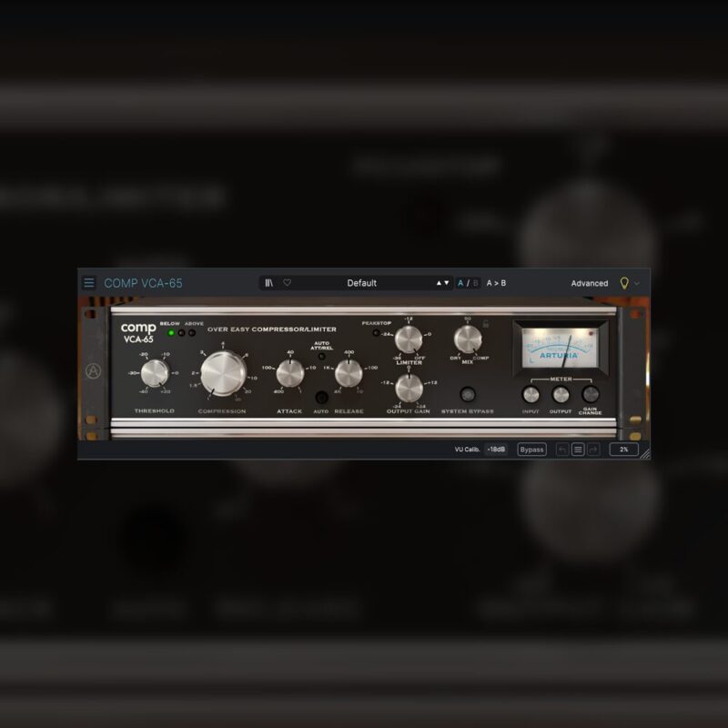This screenshot has height=728, width=728.
Task: Open the preset browser library icon
Action: click(x=268, y=283)
